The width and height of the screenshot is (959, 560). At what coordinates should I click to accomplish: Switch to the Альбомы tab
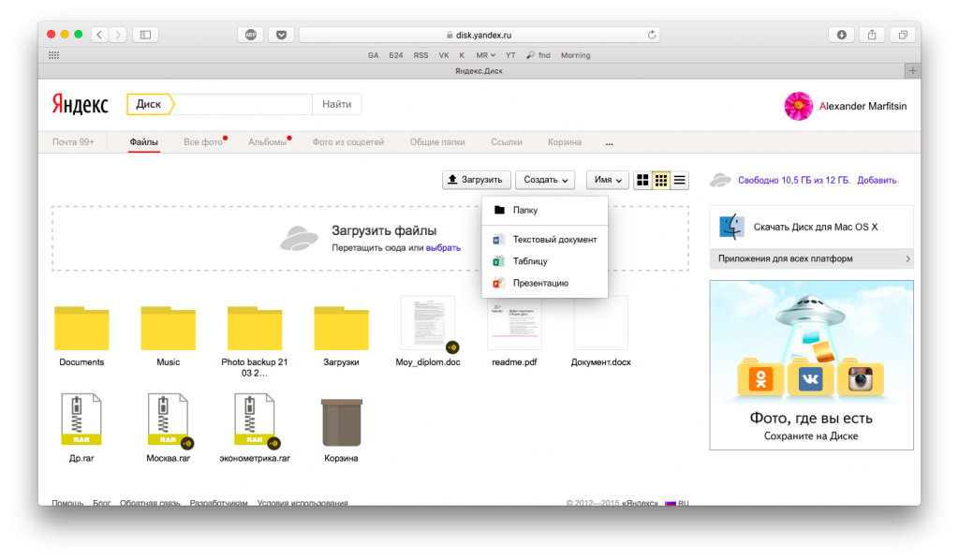click(x=267, y=141)
